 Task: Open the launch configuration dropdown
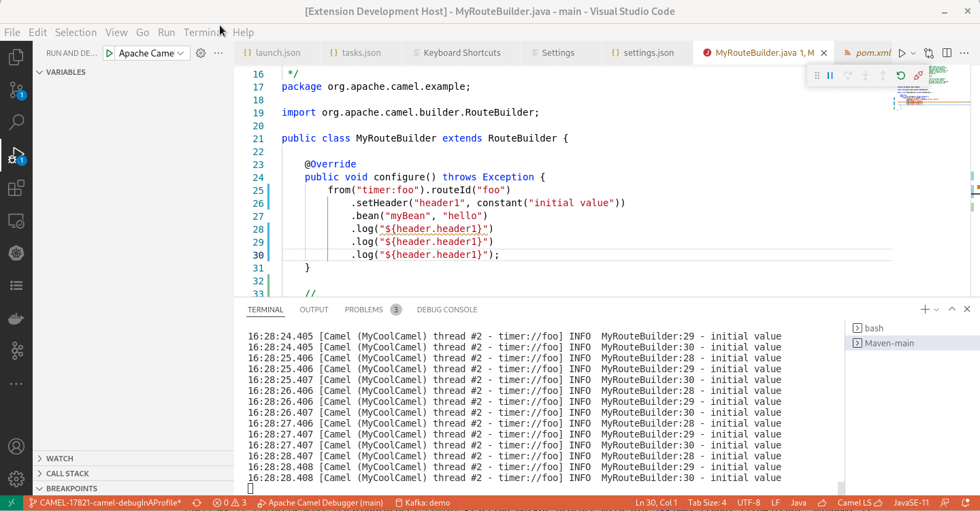coord(179,52)
